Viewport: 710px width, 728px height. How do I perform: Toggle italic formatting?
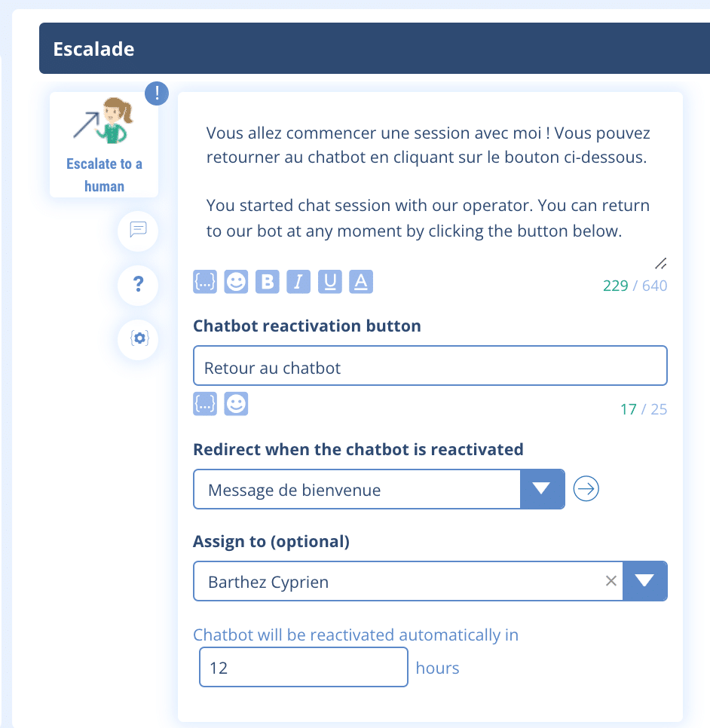[x=298, y=282]
